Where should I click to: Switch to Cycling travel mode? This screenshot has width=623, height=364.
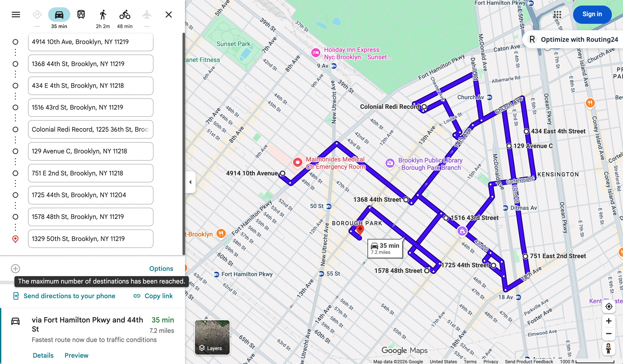pyautogui.click(x=125, y=15)
